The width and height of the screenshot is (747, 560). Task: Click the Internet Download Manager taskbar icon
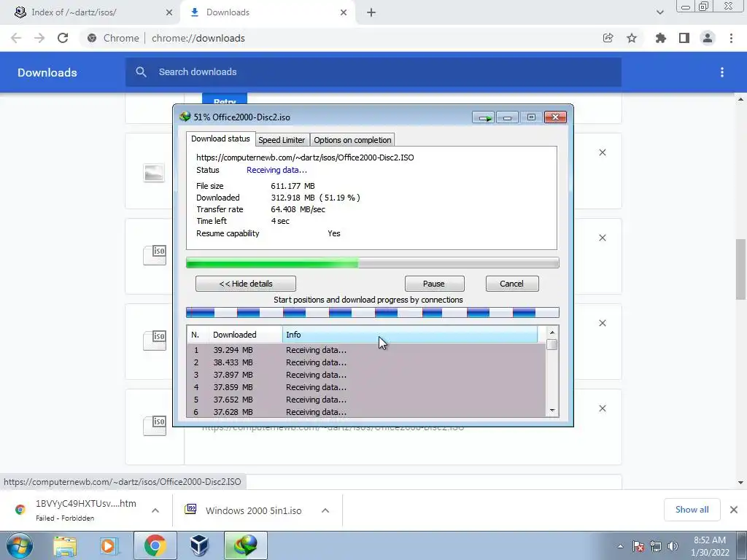tap(246, 545)
